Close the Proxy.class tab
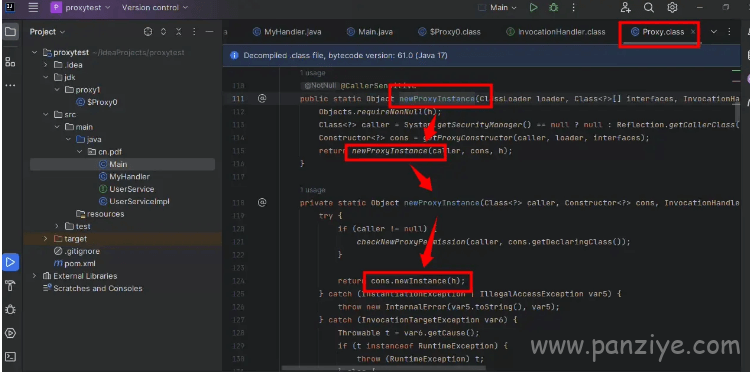 (x=693, y=32)
